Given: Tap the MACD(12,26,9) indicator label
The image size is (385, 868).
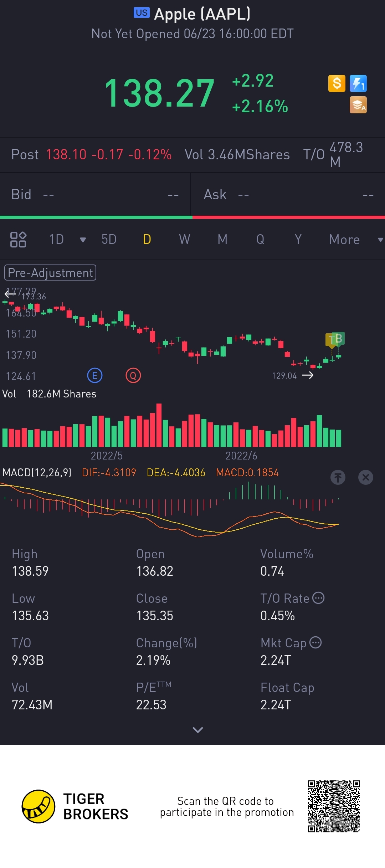Looking at the screenshot, I should click(37, 473).
